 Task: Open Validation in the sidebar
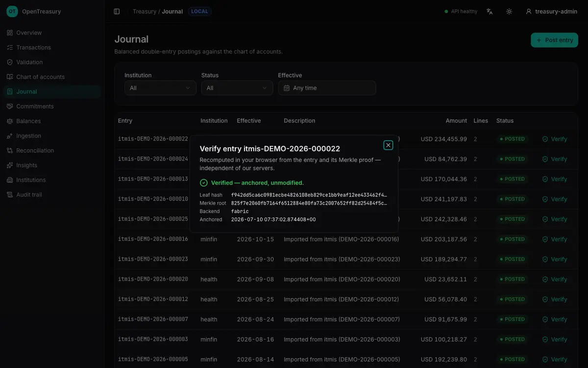(52, 62)
